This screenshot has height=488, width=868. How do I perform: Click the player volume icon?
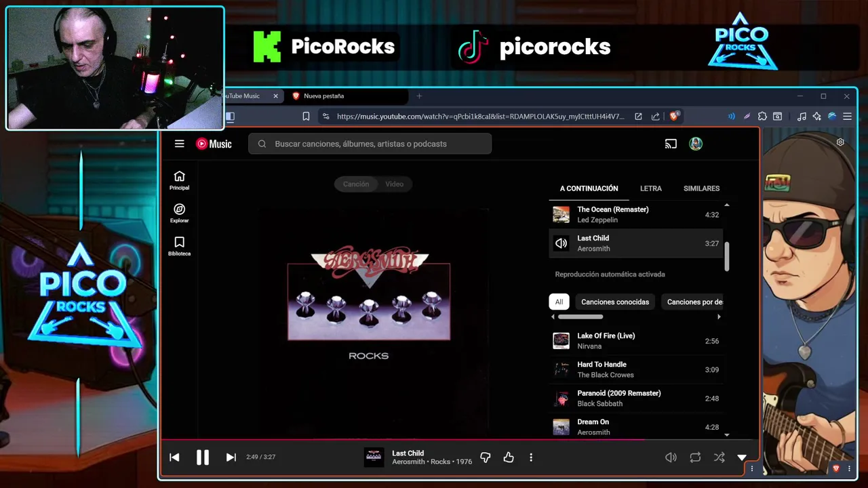[x=671, y=457]
